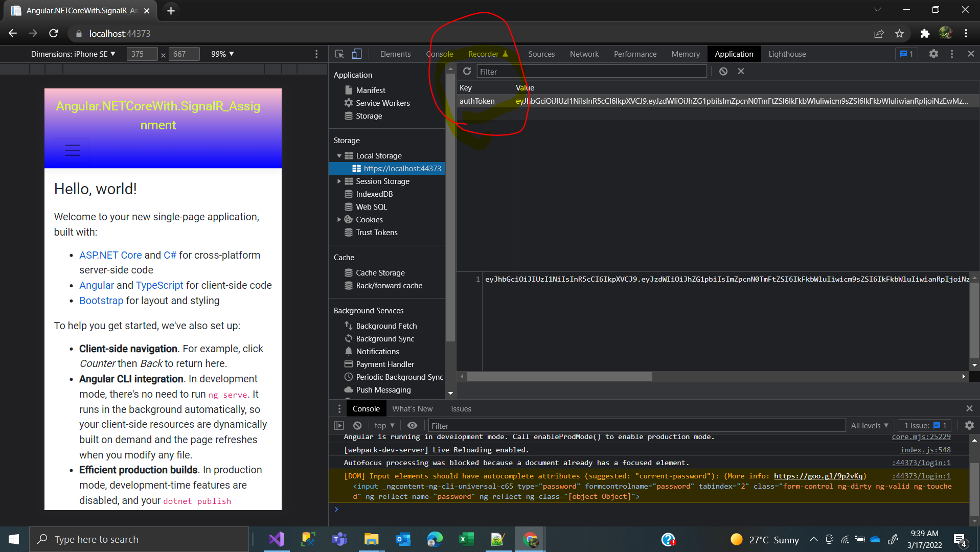Image resolution: width=980 pixels, height=552 pixels.
Task: Open Outlook from taskbar
Action: (403, 539)
